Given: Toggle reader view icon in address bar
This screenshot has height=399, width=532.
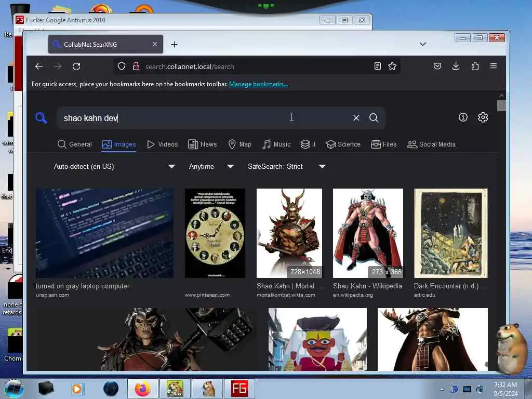Looking at the screenshot, I should pyautogui.click(x=378, y=66).
